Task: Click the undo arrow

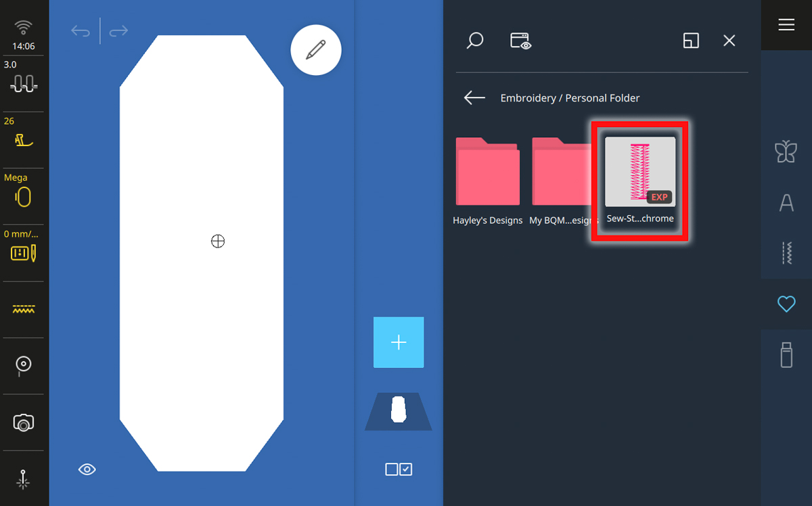Action: pyautogui.click(x=81, y=31)
